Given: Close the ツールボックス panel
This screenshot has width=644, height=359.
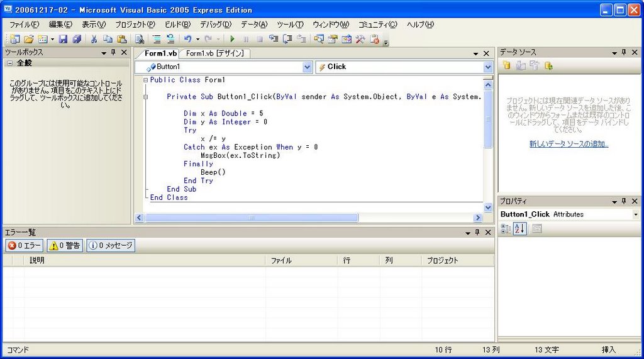Looking at the screenshot, I should pyautogui.click(x=124, y=52).
